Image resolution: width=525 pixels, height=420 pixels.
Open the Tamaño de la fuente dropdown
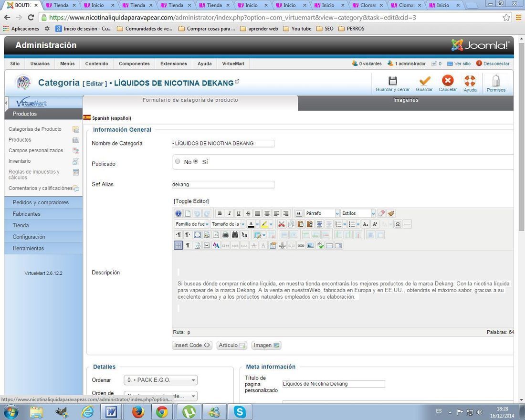[228, 224]
